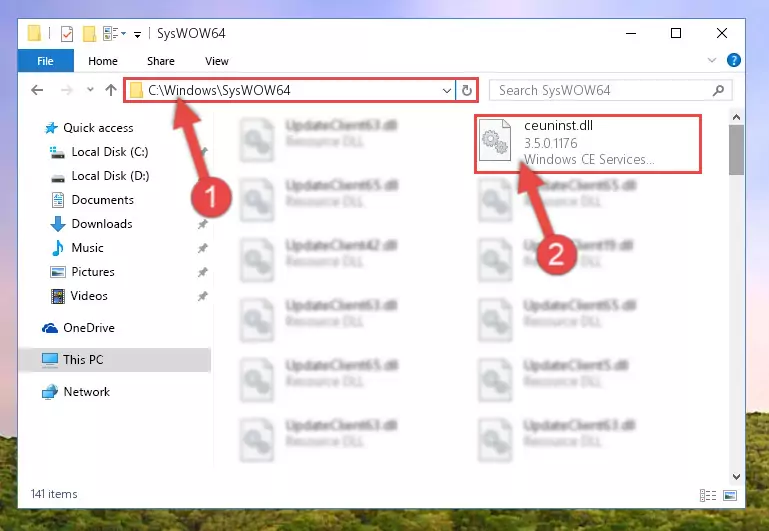Switch to Details view icon in status bar
The image size is (769, 531).
click(708, 495)
